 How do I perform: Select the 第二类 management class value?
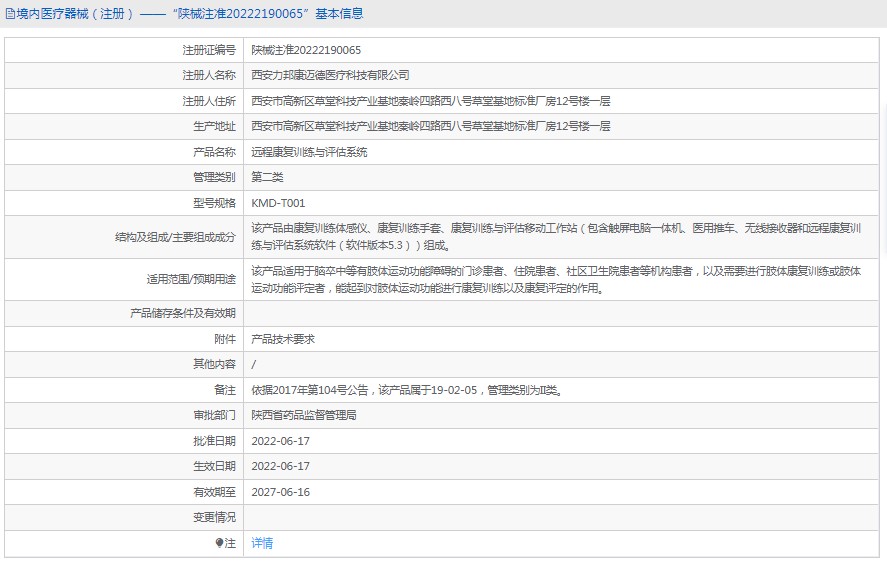[x=267, y=177]
